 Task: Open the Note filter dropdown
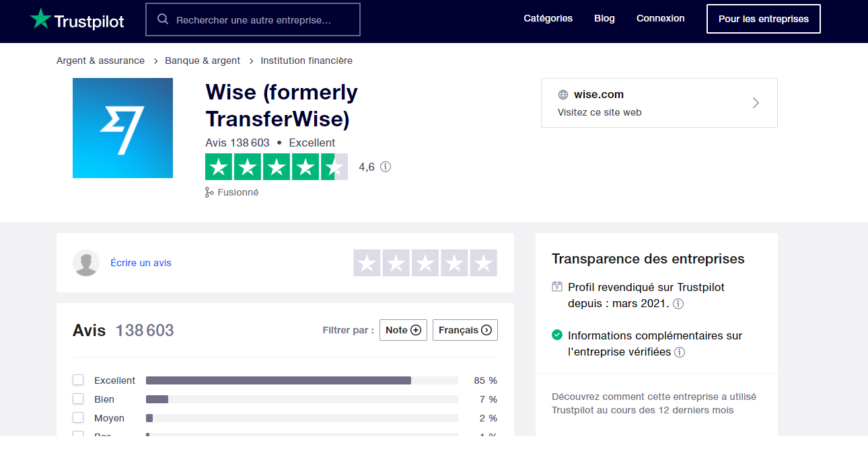[x=403, y=330]
